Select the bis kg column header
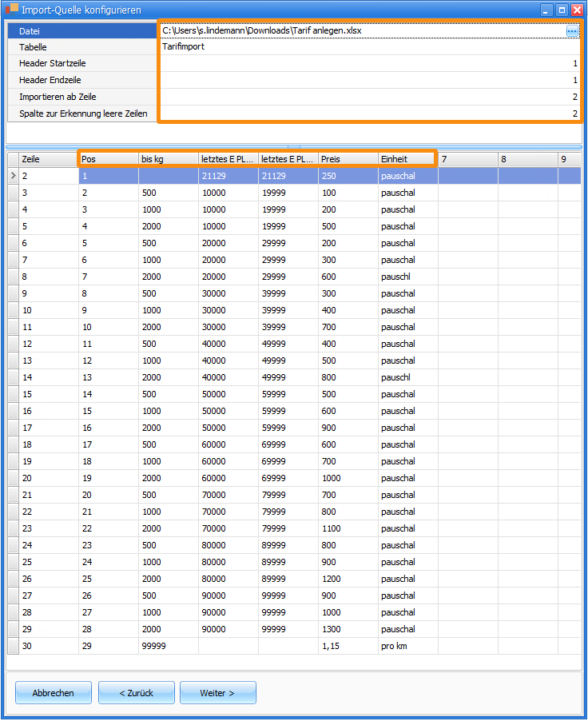Screen dimensions: 588x721 168,159
